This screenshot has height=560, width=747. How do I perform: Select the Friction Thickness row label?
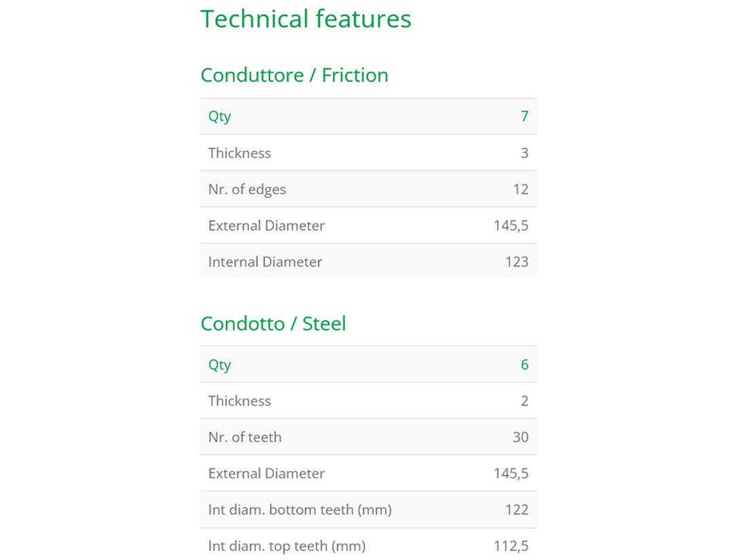[240, 153]
